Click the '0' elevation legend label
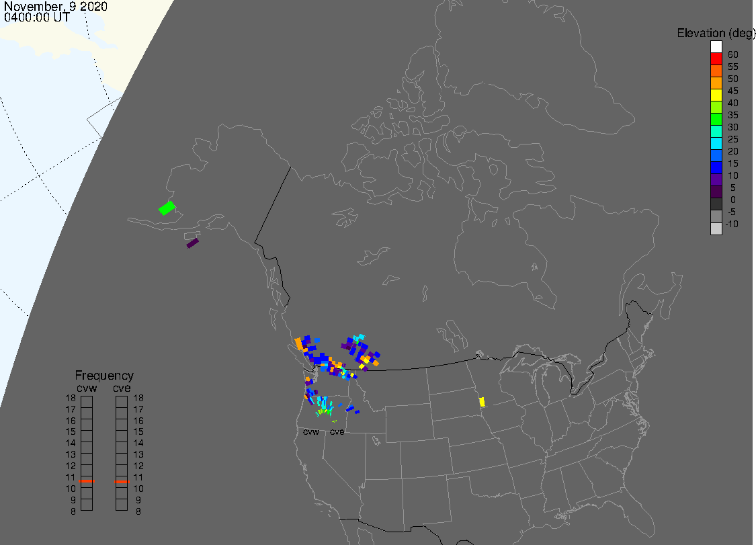 pos(733,200)
